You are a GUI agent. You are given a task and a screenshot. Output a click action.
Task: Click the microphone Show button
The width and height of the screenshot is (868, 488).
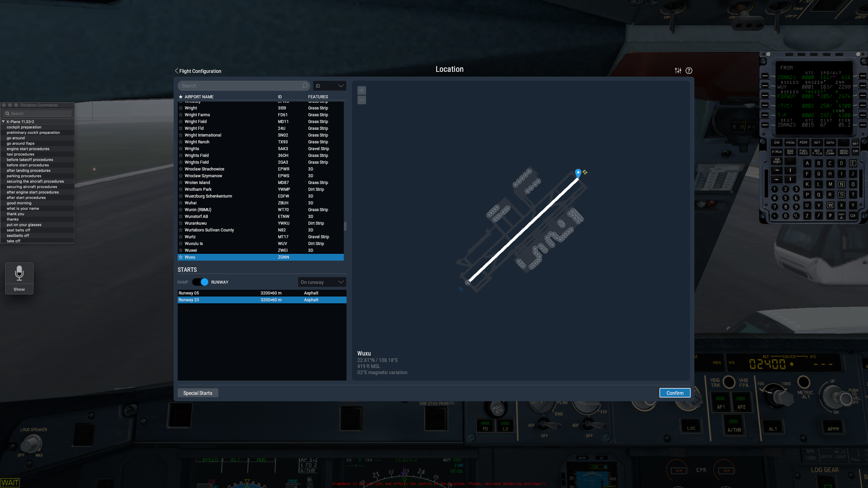coord(19,278)
